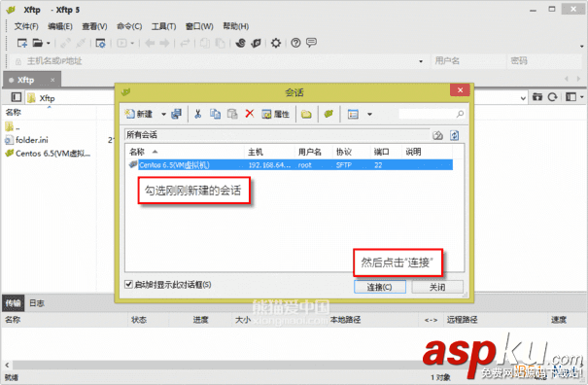Click the view mode icon in dialog toolbar
The width and height of the screenshot is (588, 385).
point(353,114)
